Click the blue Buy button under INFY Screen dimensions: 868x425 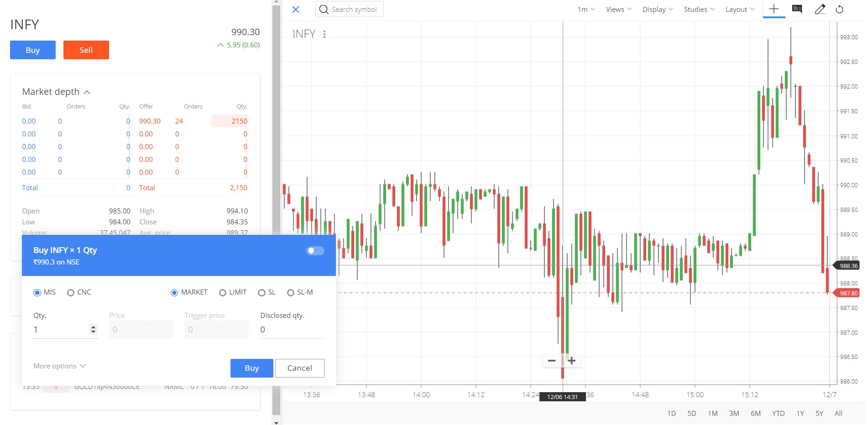click(x=33, y=50)
